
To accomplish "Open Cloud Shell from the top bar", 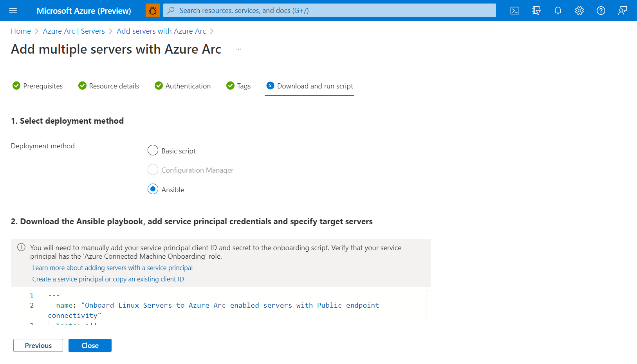I will [x=515, y=11].
